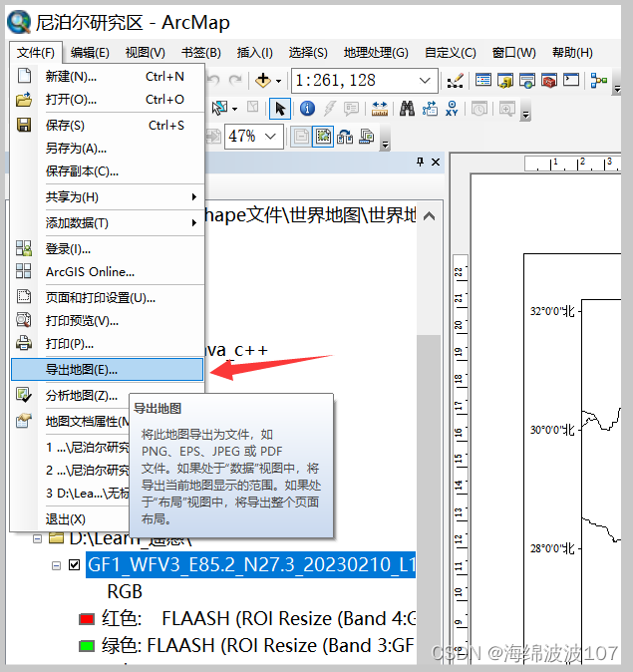Launch the ModelBuilder icon
The width and height of the screenshot is (633, 672).
click(x=599, y=80)
